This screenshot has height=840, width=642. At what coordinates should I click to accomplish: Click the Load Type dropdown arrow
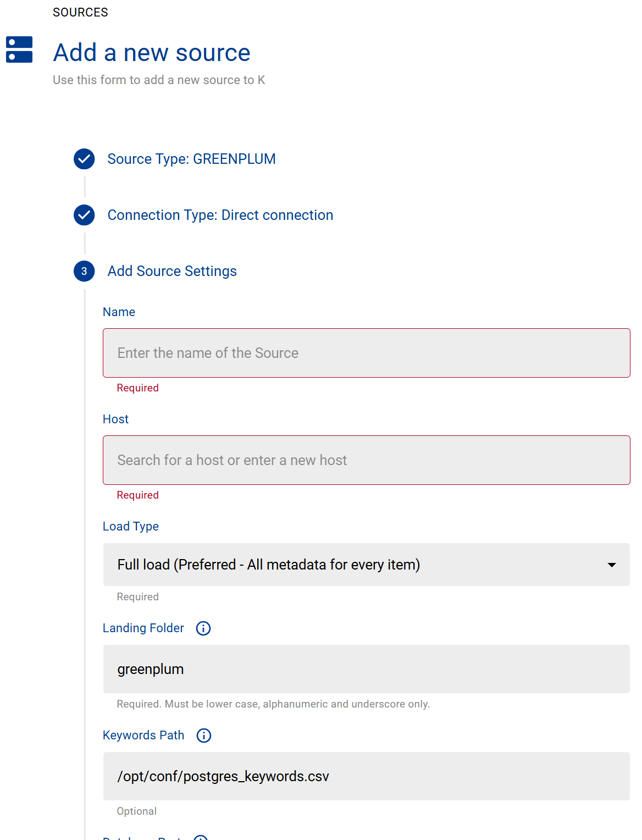pos(611,565)
